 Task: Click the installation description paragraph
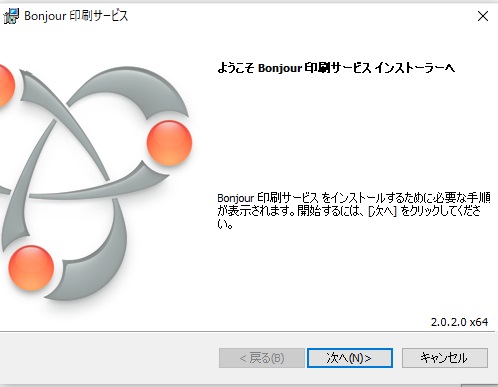[x=353, y=211]
